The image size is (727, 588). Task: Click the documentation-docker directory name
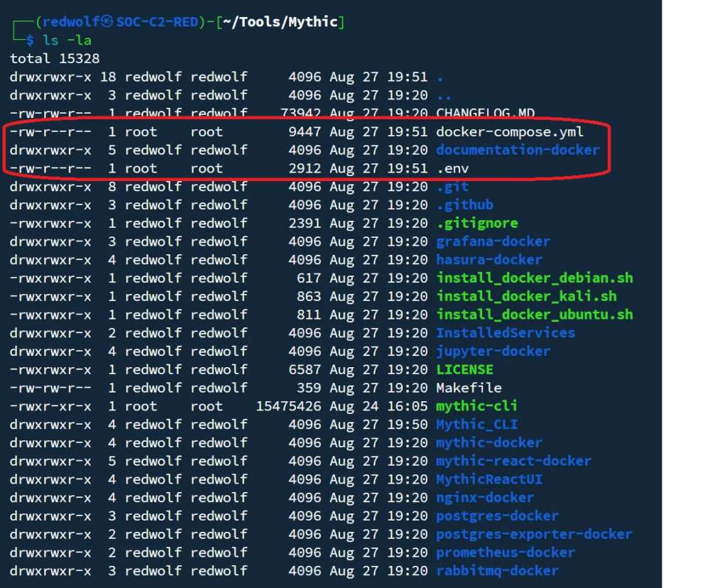point(518,150)
